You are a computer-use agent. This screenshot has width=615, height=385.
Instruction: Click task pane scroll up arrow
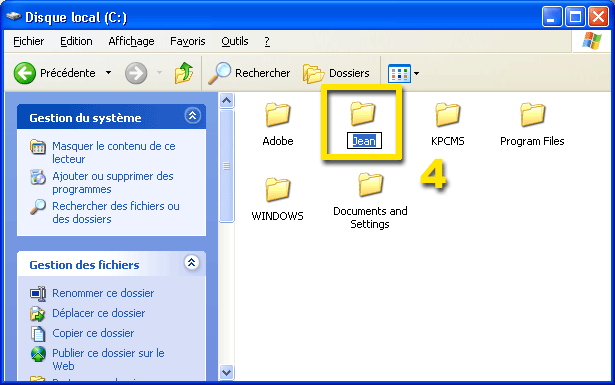coord(226,101)
